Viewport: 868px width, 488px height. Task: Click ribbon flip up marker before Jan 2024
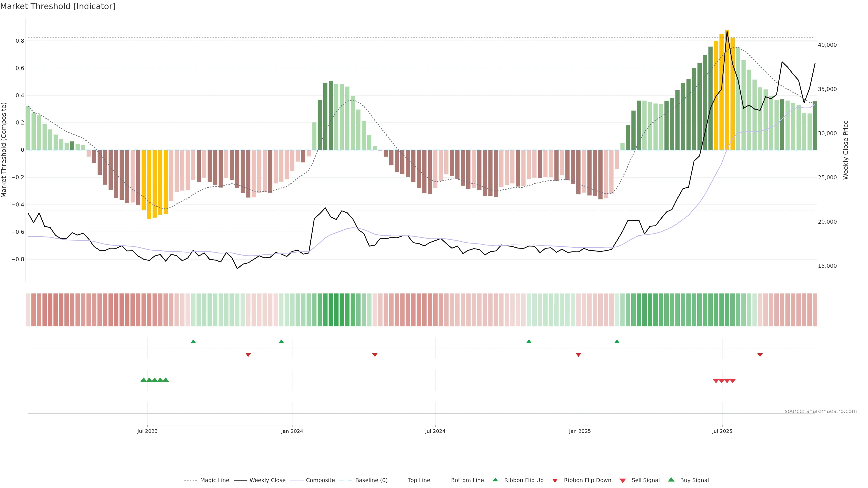[x=281, y=342]
